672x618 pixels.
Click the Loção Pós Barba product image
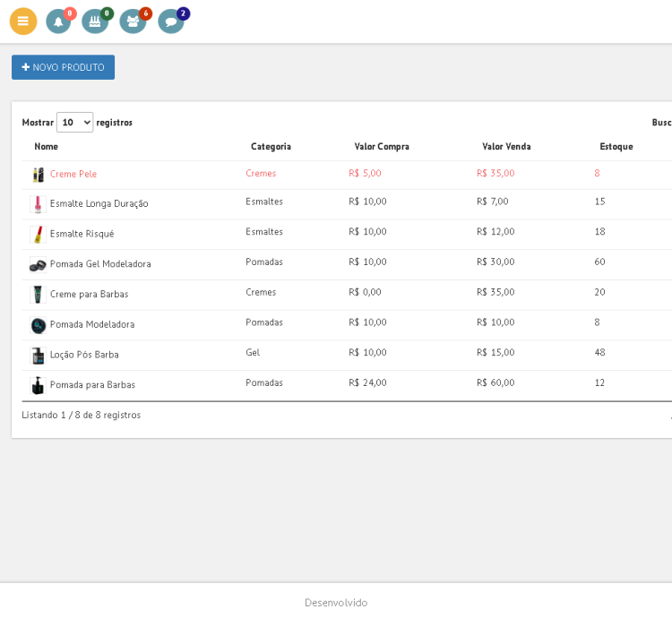[x=38, y=356]
